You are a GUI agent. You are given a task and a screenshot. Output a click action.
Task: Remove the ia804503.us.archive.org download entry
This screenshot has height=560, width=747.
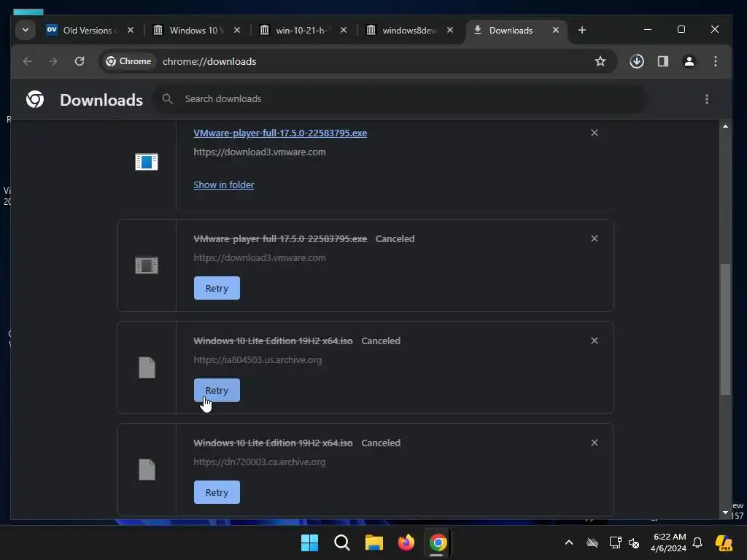594,341
